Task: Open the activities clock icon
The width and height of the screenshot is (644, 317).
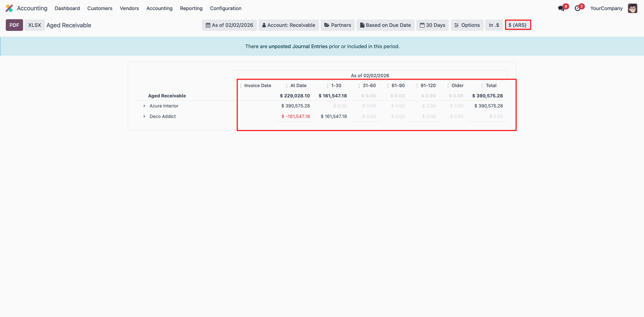Action: (x=578, y=8)
